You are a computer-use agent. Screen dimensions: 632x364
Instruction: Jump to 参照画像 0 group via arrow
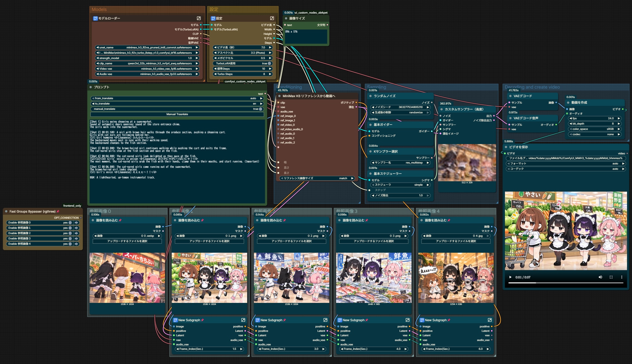point(77,223)
